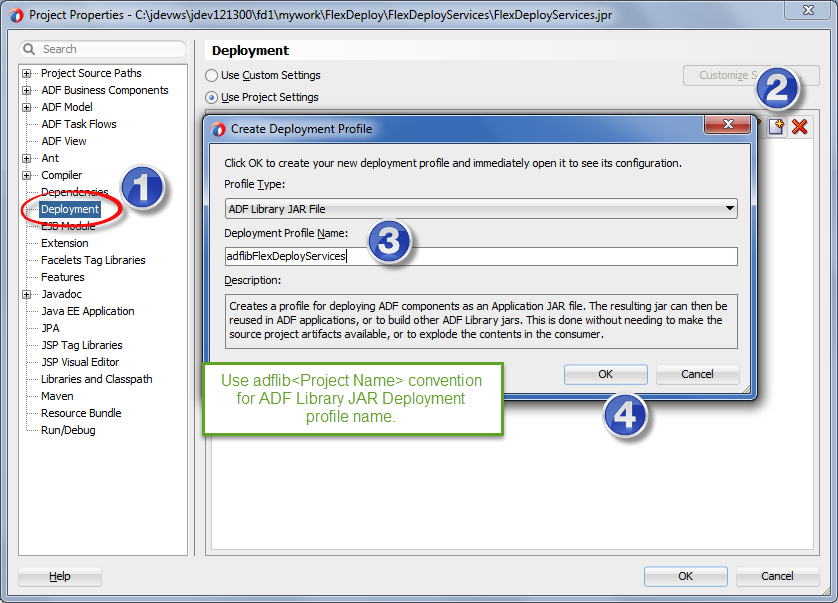Select Use Custom Settings radio button

[212, 75]
